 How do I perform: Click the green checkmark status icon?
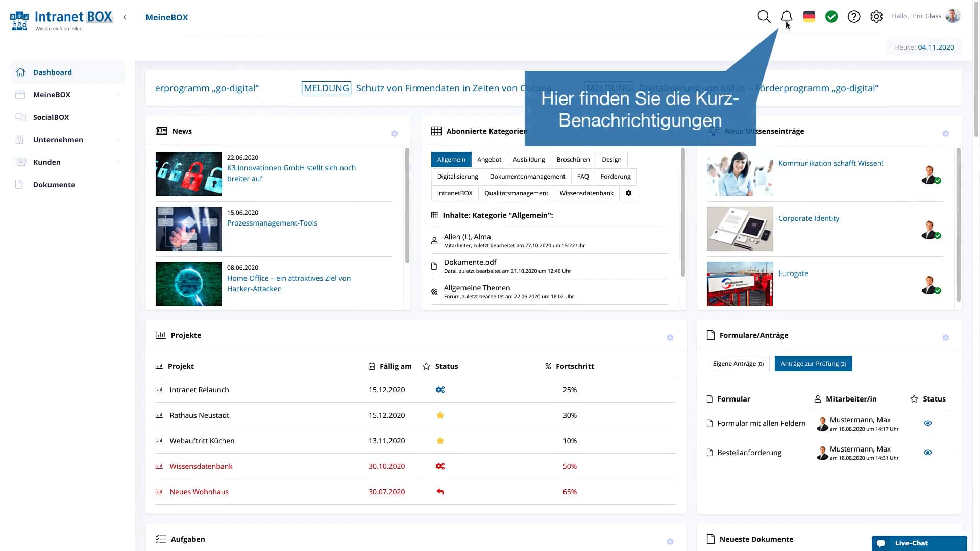pyautogui.click(x=831, y=17)
